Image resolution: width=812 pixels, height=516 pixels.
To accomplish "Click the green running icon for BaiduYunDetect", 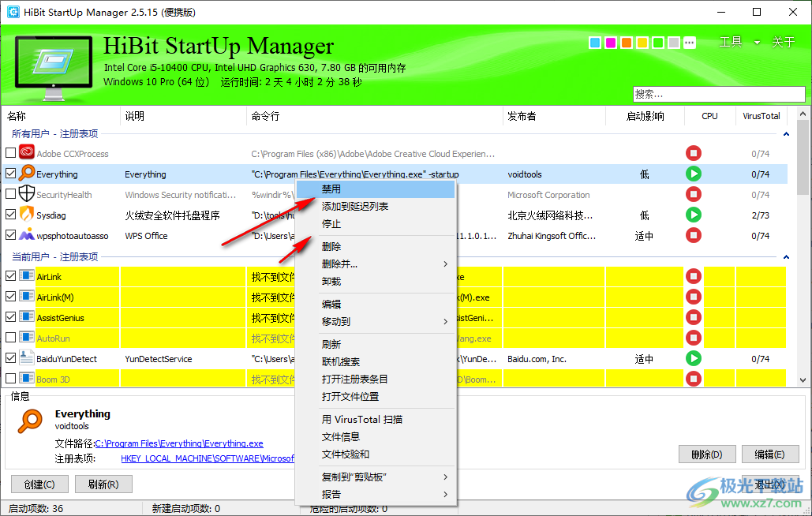I will tap(694, 358).
